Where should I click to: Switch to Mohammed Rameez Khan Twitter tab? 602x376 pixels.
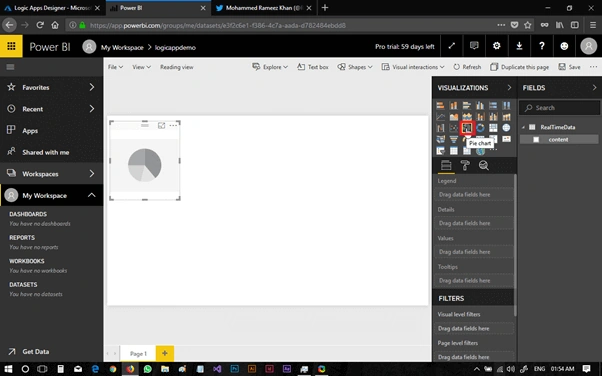[x=264, y=8]
